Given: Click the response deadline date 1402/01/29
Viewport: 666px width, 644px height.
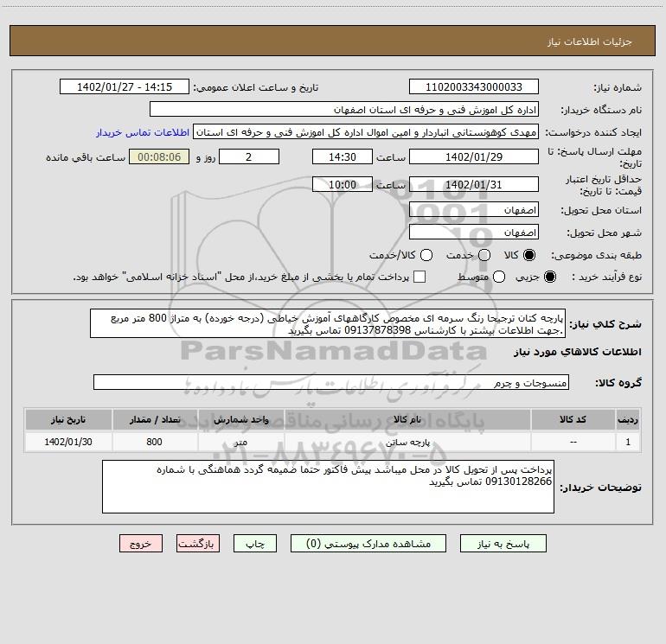Looking at the screenshot, I should [474, 156].
